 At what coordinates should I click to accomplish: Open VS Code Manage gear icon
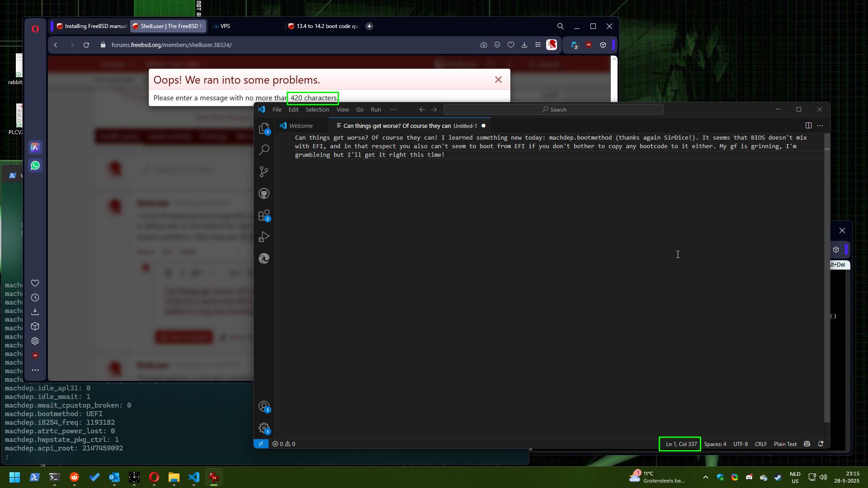coord(264,428)
